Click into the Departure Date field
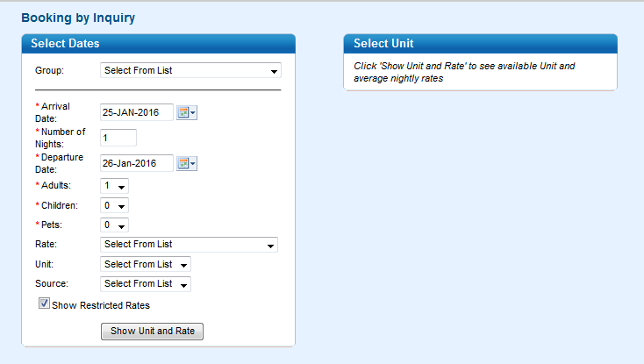Screen dimensions: 644x364 [x=137, y=163]
